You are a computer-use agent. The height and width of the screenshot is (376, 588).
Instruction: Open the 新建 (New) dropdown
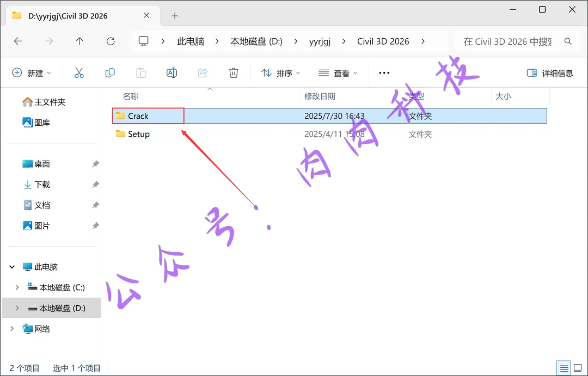point(32,73)
